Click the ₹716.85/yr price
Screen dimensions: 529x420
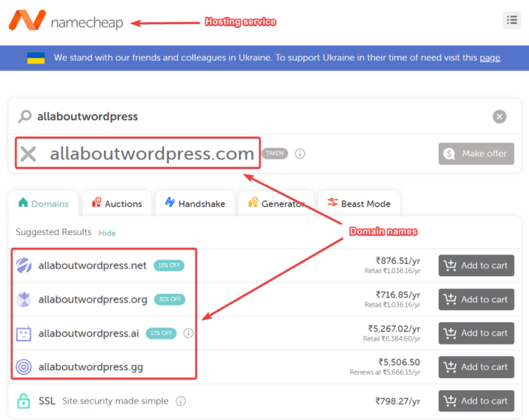(x=398, y=295)
